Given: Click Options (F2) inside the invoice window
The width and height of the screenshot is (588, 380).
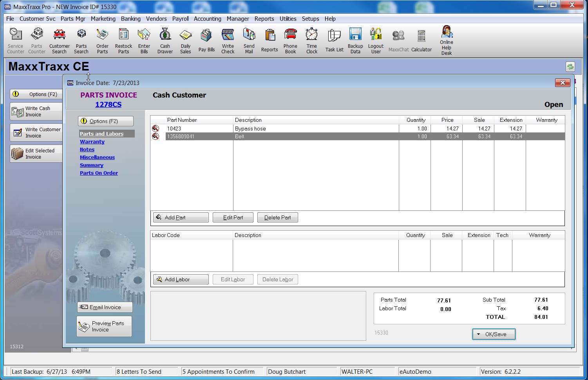Looking at the screenshot, I should tap(106, 121).
